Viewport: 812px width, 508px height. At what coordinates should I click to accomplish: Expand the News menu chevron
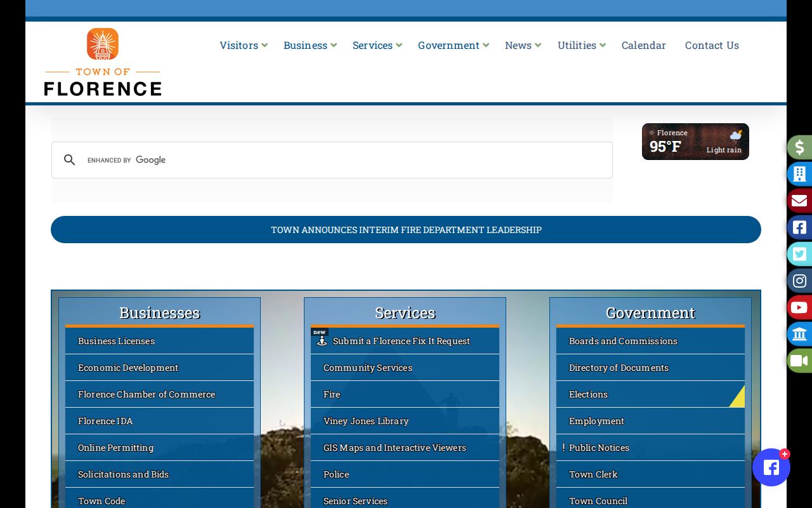[x=538, y=45]
